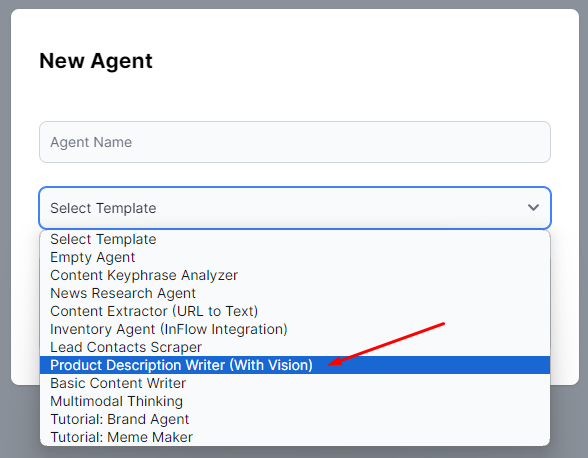Click the chevron arrow in the template selector
This screenshot has height=458, width=588.
[x=533, y=207]
